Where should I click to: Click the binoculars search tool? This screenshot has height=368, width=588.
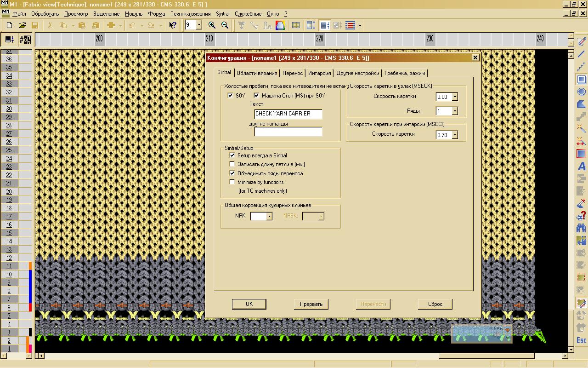[581, 228]
